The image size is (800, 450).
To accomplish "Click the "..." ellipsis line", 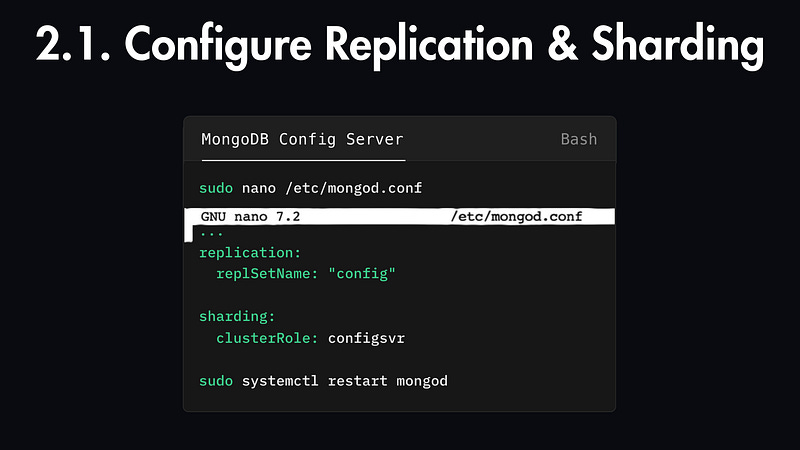I will 212,234.
